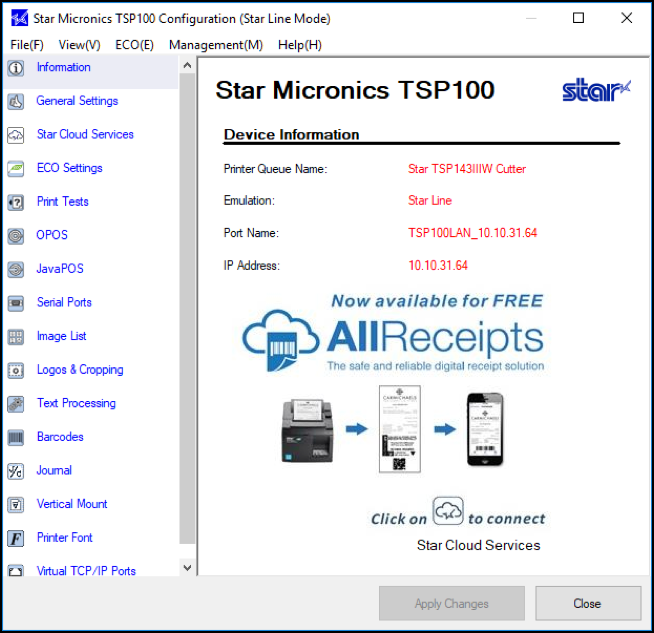Image resolution: width=654 pixels, height=633 pixels.
Task: Select OPOS in the sidebar
Action: click(52, 235)
